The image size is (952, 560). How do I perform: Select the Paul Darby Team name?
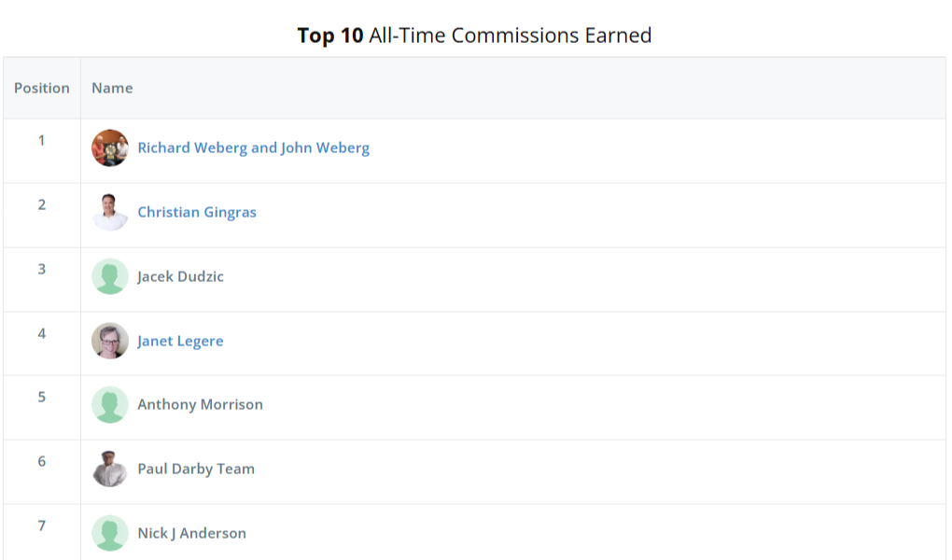click(x=196, y=469)
